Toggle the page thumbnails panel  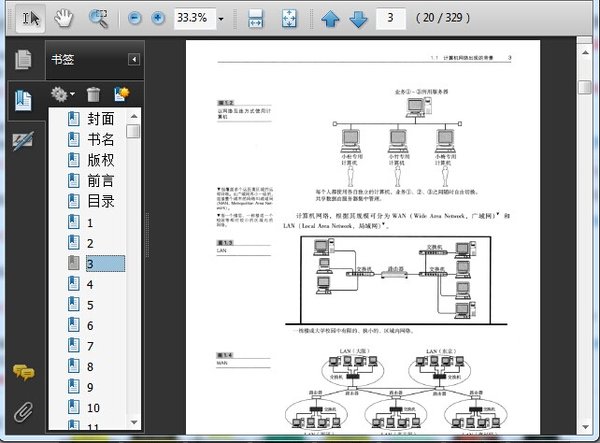tap(22, 59)
